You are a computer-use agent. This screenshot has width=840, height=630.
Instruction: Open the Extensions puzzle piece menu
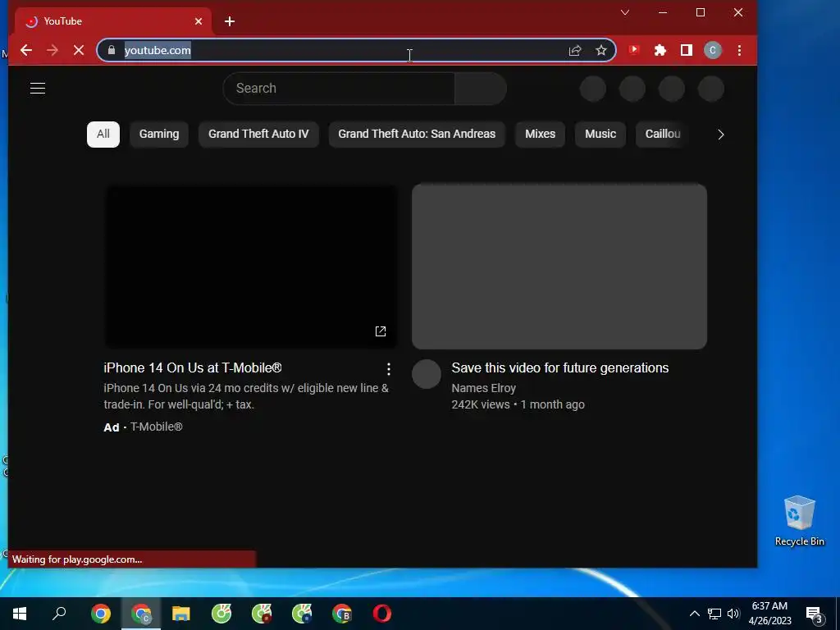660,50
